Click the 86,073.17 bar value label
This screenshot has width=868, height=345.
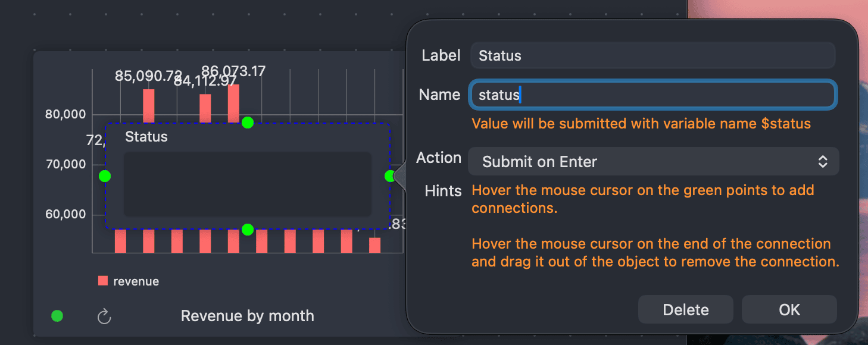click(233, 71)
